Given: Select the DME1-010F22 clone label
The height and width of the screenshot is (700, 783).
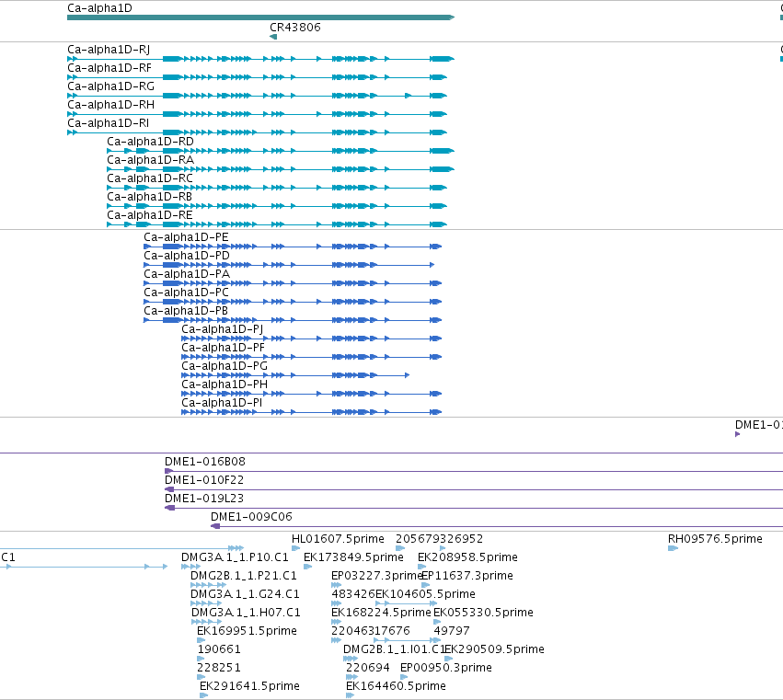Looking at the screenshot, I should (x=204, y=480).
